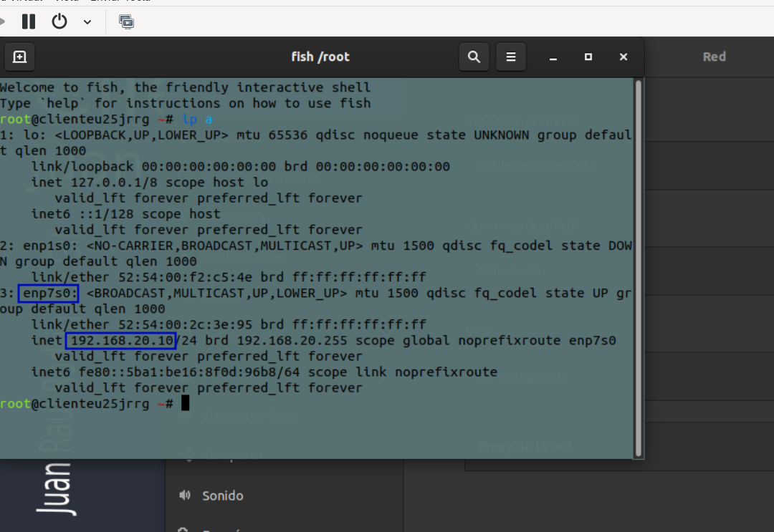Click the Red header in the Settings window
The height and width of the screenshot is (532, 774).
715,57
